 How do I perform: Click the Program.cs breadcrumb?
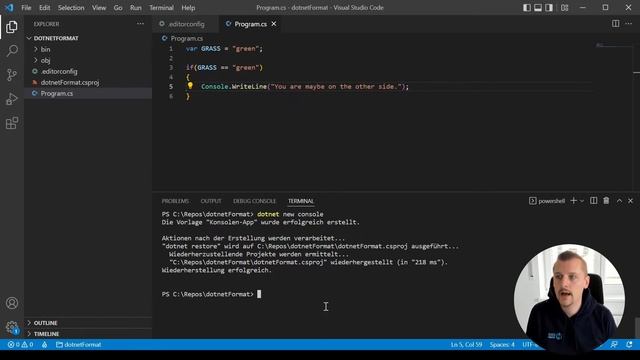tap(187, 38)
